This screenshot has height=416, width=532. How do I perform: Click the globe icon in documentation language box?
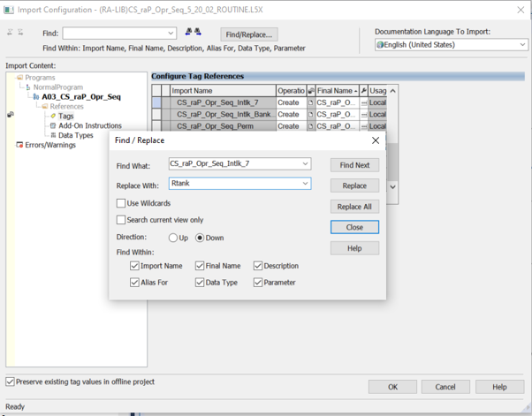(x=380, y=45)
